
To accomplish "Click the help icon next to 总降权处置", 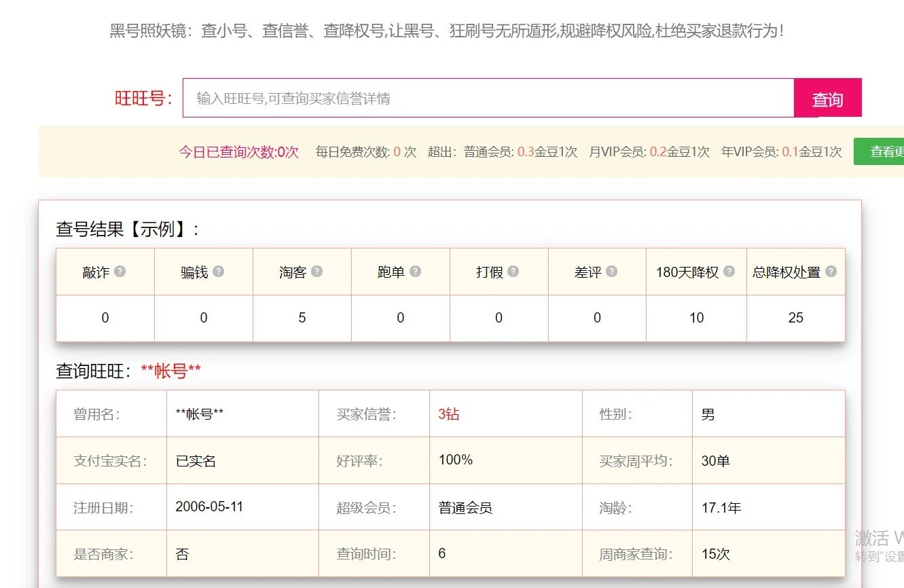I will click(831, 271).
